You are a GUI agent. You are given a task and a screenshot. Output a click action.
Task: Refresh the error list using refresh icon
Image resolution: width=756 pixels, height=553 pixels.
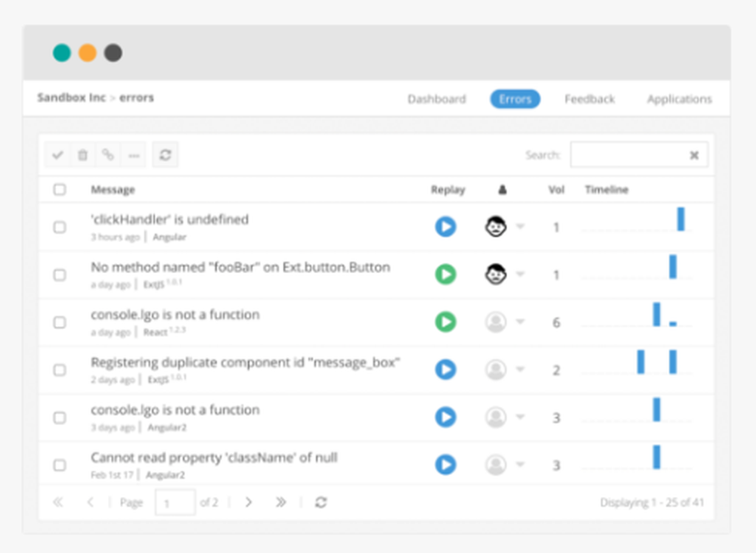[x=165, y=154]
